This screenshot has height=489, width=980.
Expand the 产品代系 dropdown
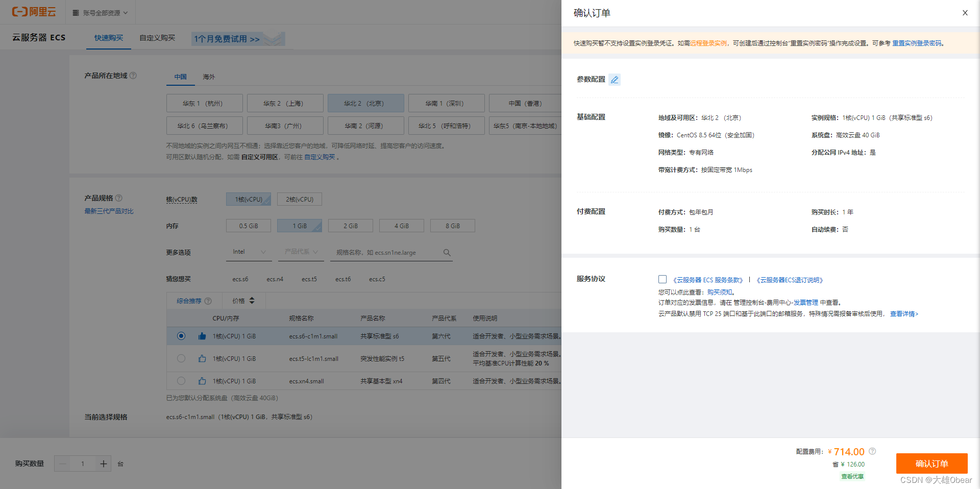301,251
